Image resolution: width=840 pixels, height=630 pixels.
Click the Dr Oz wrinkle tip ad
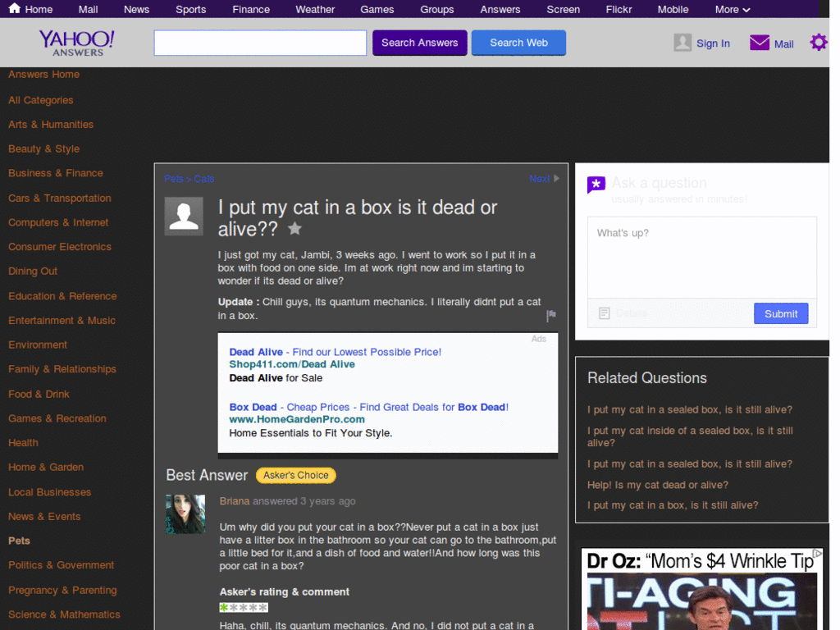(702, 589)
